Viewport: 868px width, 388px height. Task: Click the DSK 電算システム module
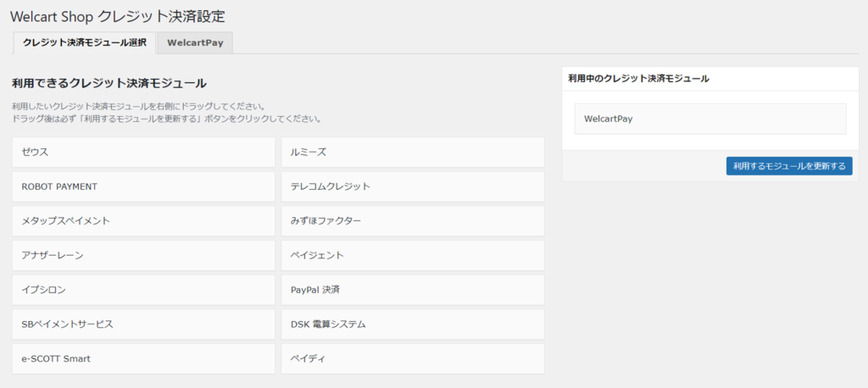(412, 324)
